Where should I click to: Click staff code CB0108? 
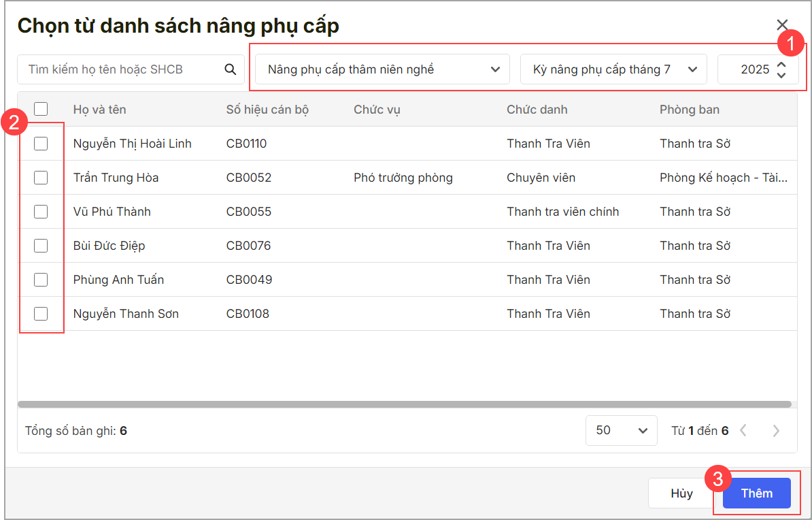click(x=248, y=314)
